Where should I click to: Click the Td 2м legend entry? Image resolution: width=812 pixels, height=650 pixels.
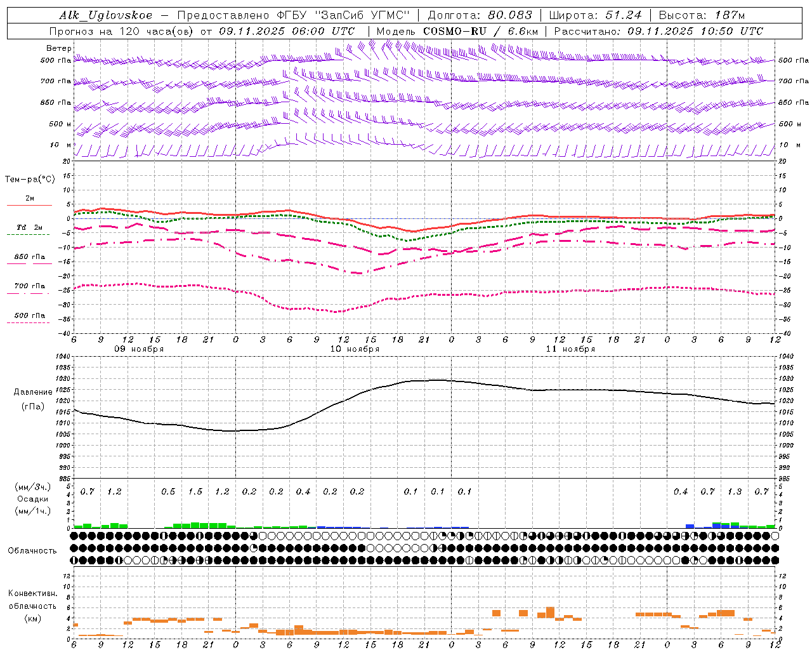point(30,227)
